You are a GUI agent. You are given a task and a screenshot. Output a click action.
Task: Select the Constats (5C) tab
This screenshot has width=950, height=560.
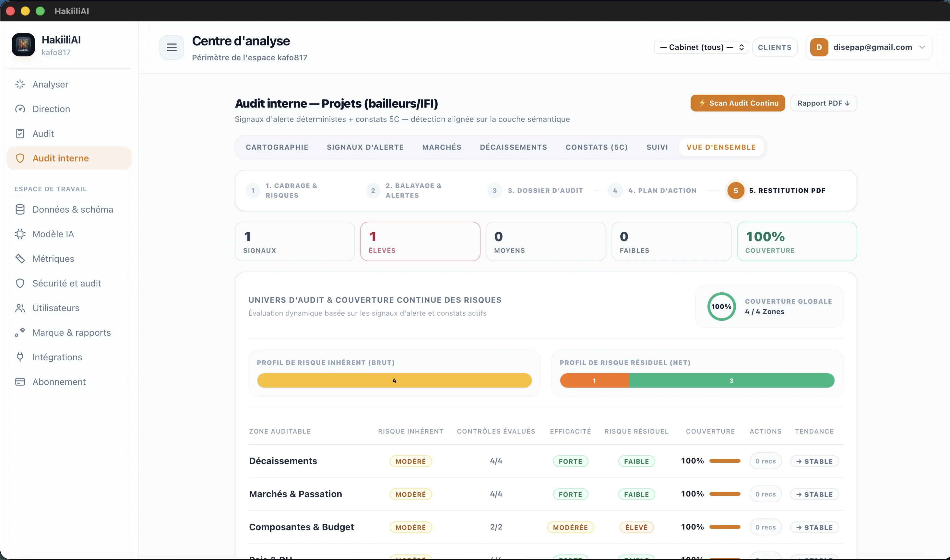click(x=596, y=147)
